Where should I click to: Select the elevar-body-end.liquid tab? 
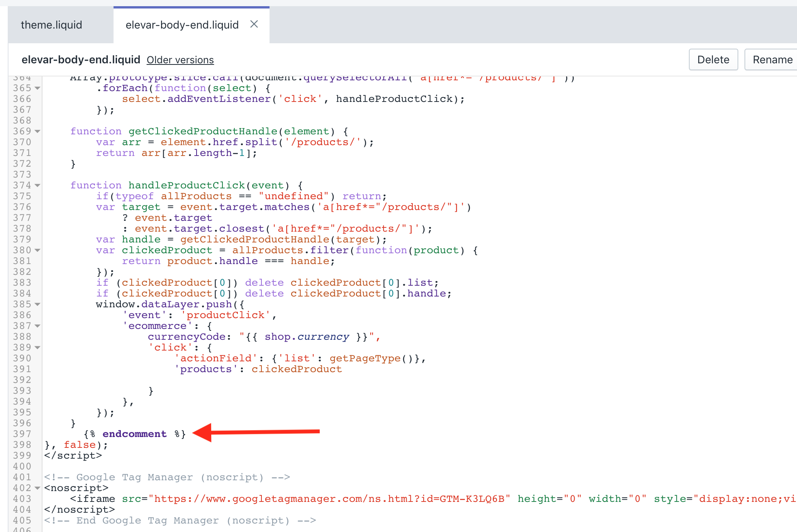click(182, 25)
